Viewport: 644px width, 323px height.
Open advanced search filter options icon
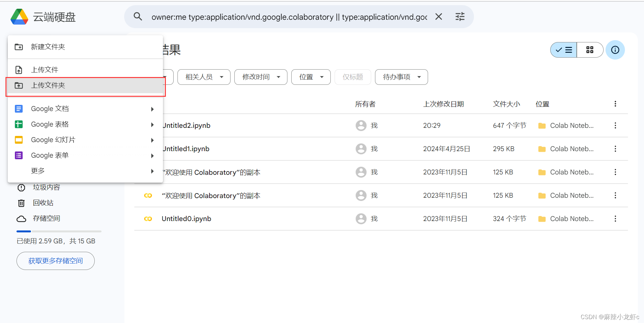(460, 17)
